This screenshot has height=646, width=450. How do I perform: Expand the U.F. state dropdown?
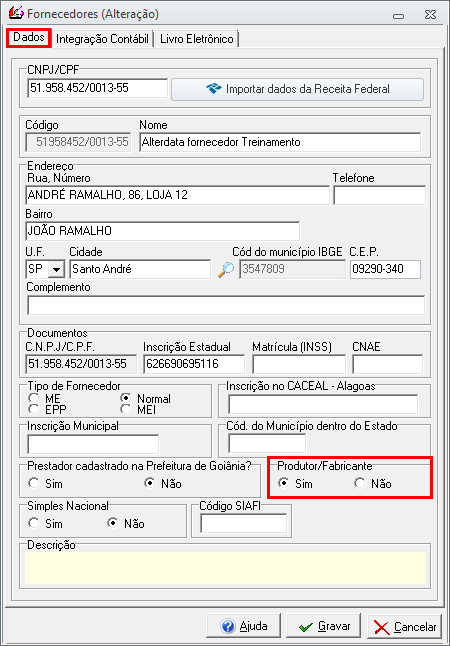(56, 270)
